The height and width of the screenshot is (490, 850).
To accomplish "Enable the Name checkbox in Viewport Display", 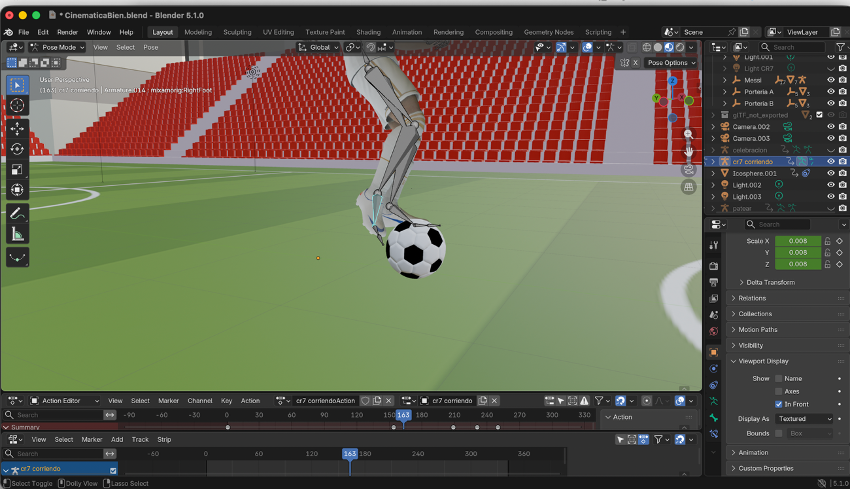I will 779,379.
